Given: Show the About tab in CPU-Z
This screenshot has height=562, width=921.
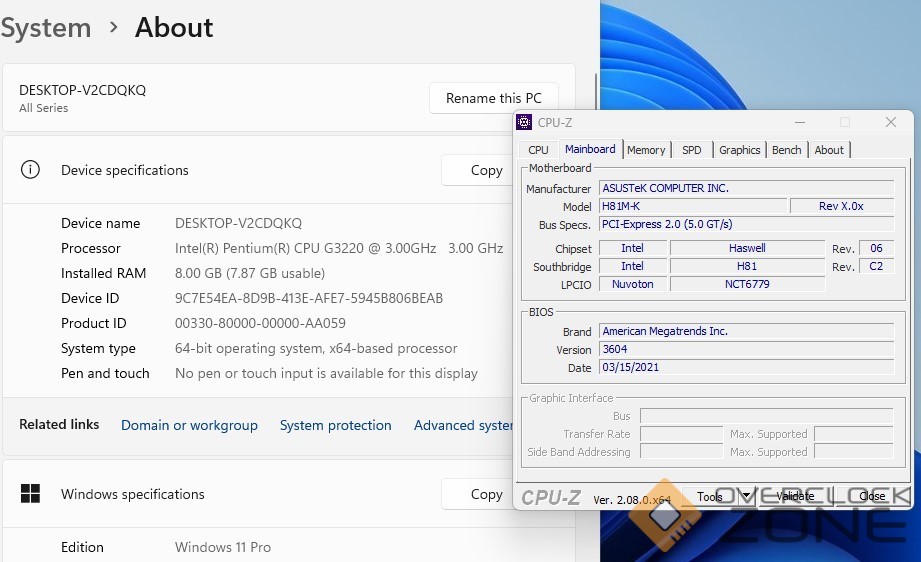Looking at the screenshot, I should coord(829,150).
